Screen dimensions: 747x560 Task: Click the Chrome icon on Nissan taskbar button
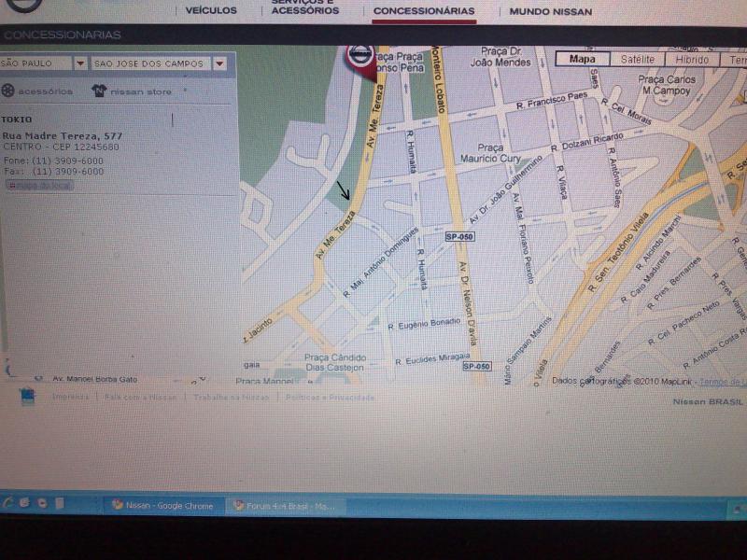click(118, 504)
